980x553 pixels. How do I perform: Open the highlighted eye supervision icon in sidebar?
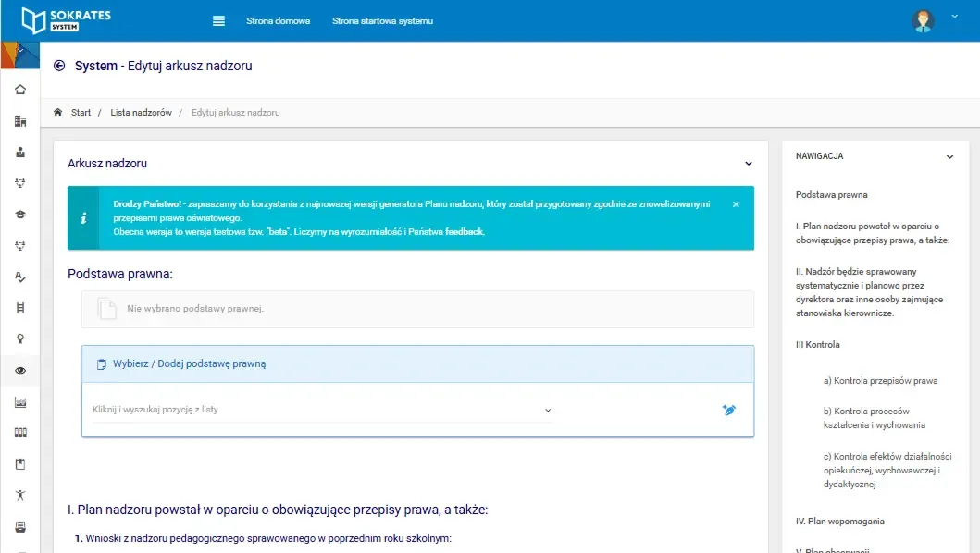(x=20, y=370)
